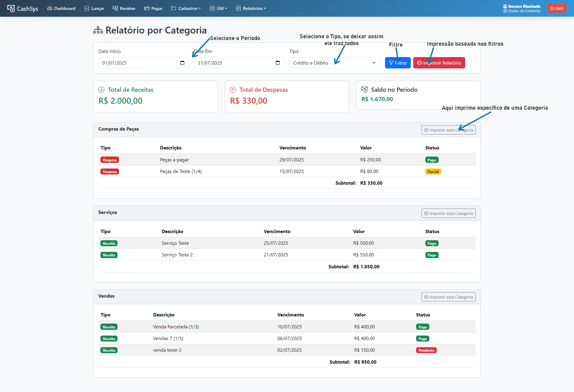The height and width of the screenshot is (392, 574).
Task: Click the Relatório por Categoria hierarchy icon
Action: click(98, 30)
